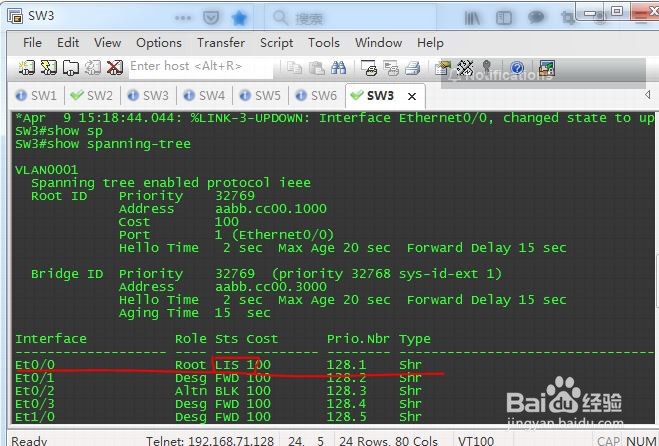The width and height of the screenshot is (659, 446).
Task: Open the Transfer menu
Action: click(x=221, y=42)
